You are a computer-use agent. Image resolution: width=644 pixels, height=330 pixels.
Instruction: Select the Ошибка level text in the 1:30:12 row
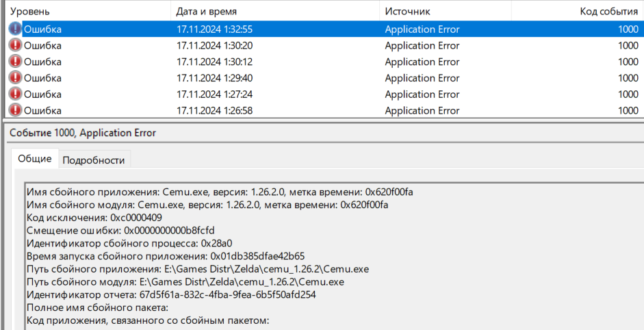click(42, 62)
